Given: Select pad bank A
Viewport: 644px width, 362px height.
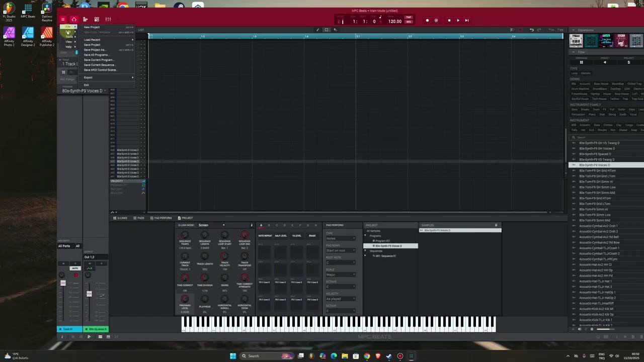Looking at the screenshot, I should click(x=261, y=225).
